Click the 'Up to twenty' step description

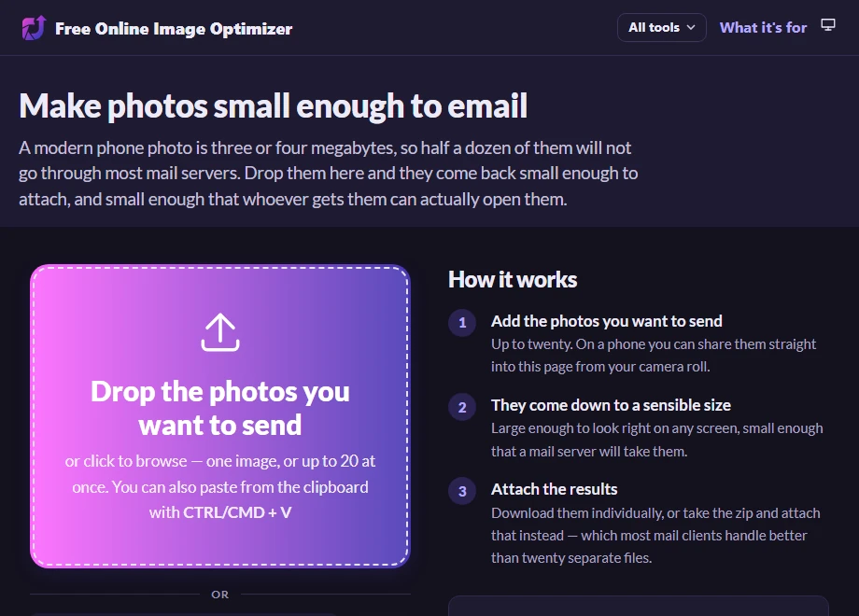click(x=653, y=356)
